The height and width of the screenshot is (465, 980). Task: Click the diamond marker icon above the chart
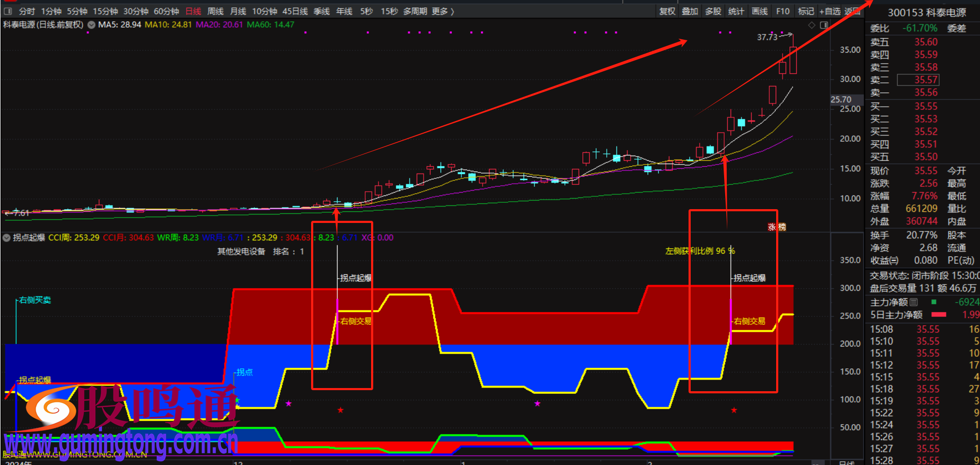pos(811,25)
